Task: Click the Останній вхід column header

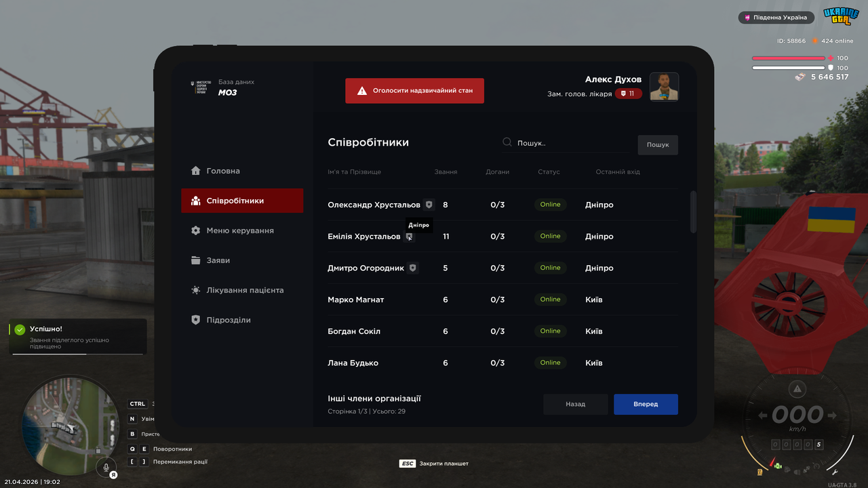Action: coord(618,172)
